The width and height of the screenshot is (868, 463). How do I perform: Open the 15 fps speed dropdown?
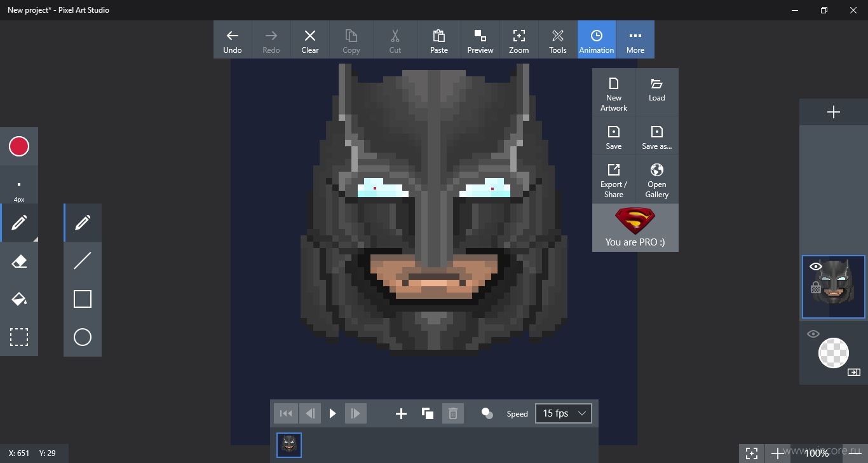(x=564, y=413)
